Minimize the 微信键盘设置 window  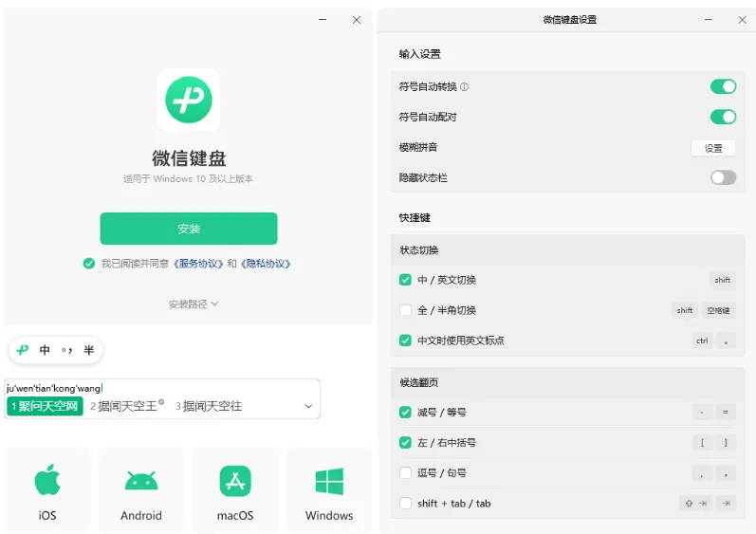pyautogui.click(x=709, y=20)
